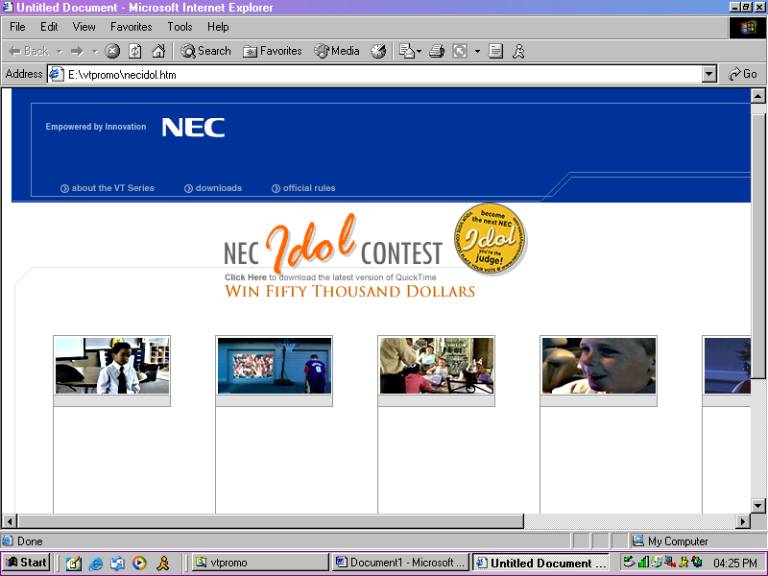Click the Stop loading icon
Image resolution: width=768 pixels, height=576 pixels.
pos(113,51)
